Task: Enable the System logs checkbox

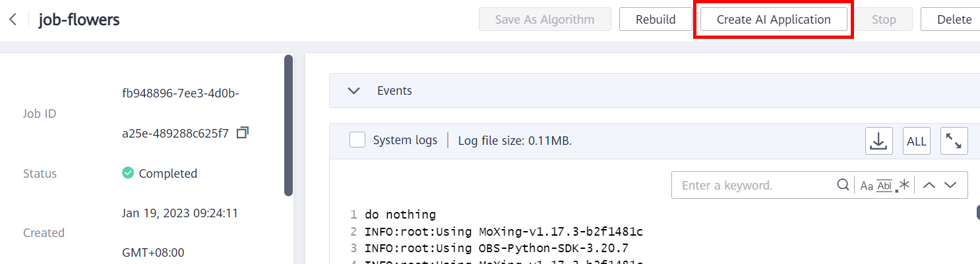Action: (357, 140)
